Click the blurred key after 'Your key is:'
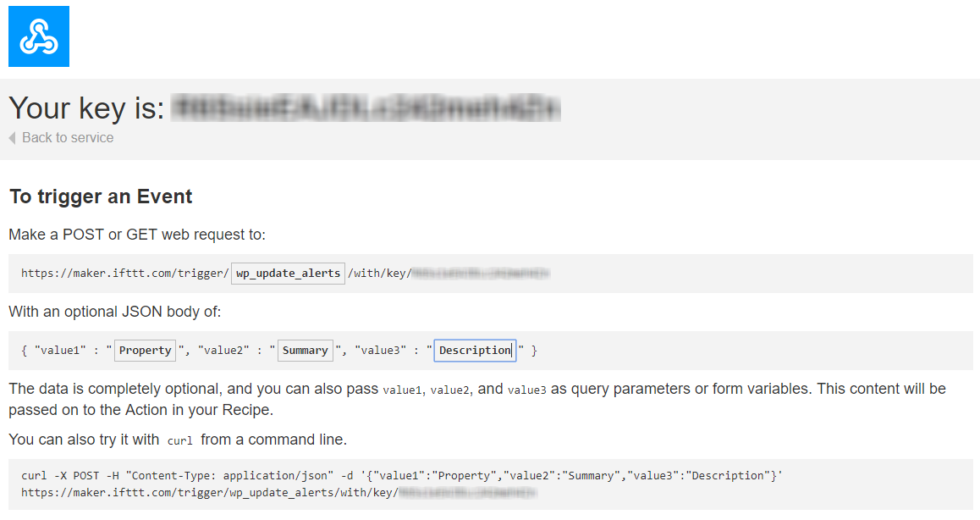 coord(366,108)
